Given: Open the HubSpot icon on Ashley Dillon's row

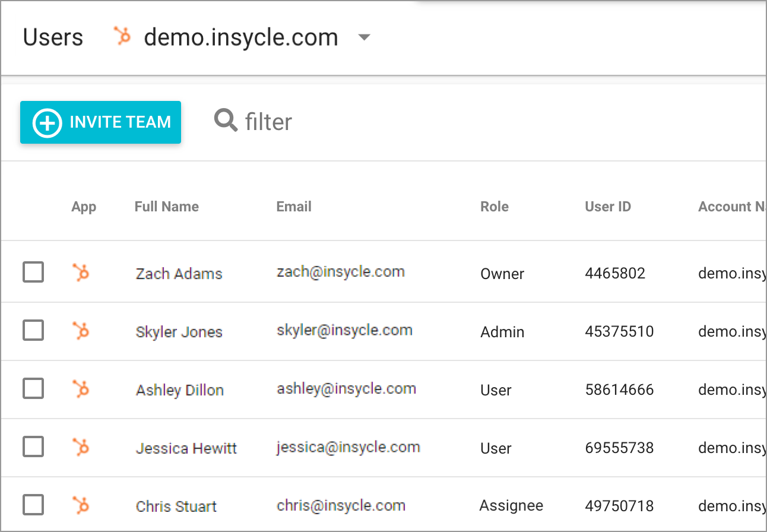Looking at the screenshot, I should point(81,388).
